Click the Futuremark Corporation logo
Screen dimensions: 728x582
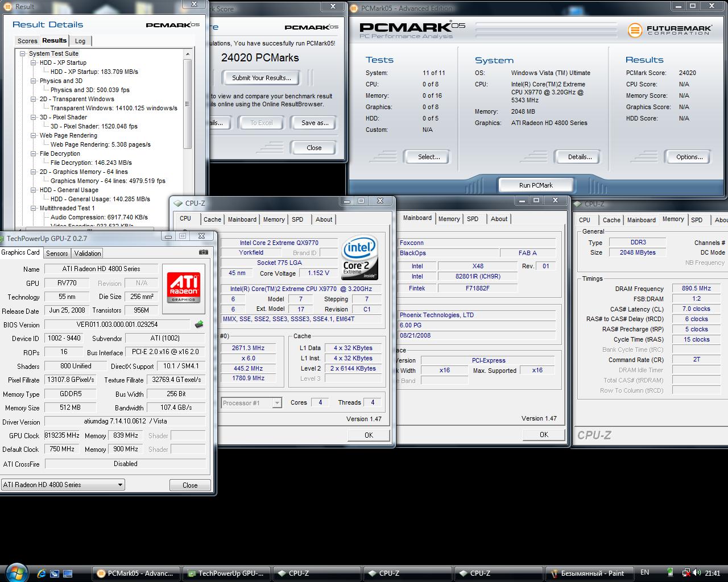[x=669, y=30]
